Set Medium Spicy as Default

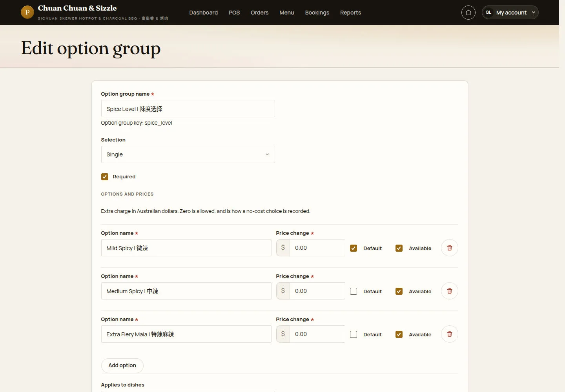pos(354,291)
